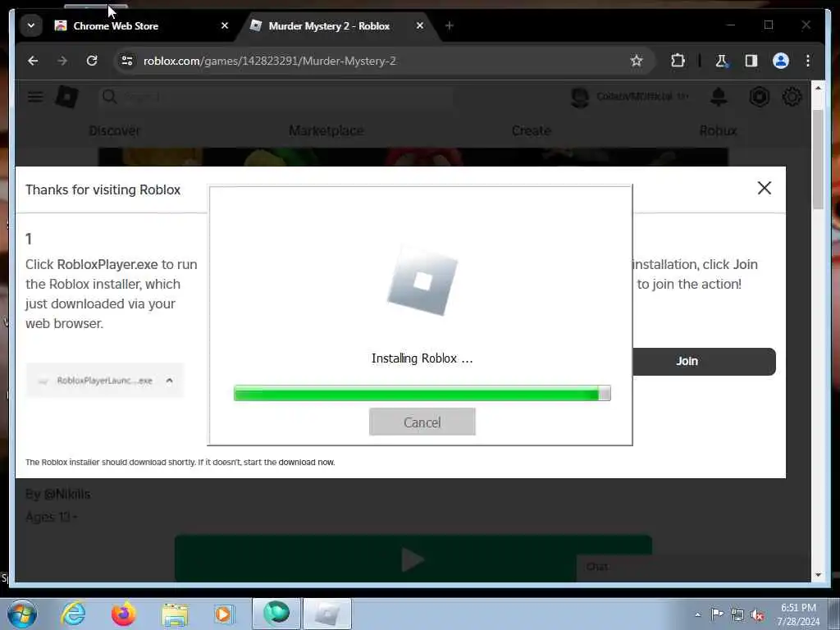Close the Thanks for visiting Roblox dialog

pyautogui.click(x=765, y=188)
